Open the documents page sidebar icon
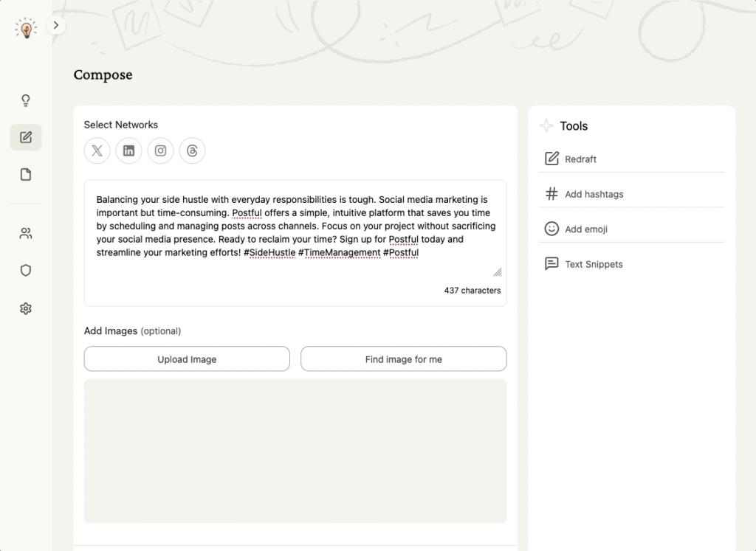Viewport: 756px width, 551px height. 26,175
